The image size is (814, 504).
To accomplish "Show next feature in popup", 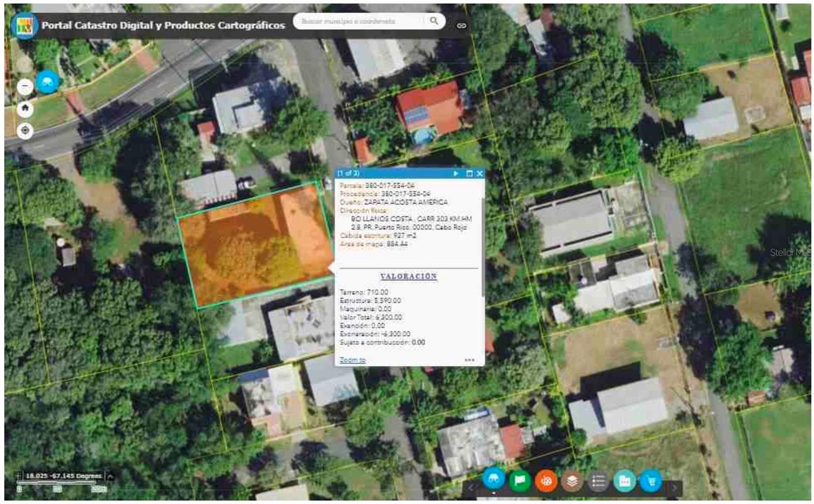I will tap(456, 173).
